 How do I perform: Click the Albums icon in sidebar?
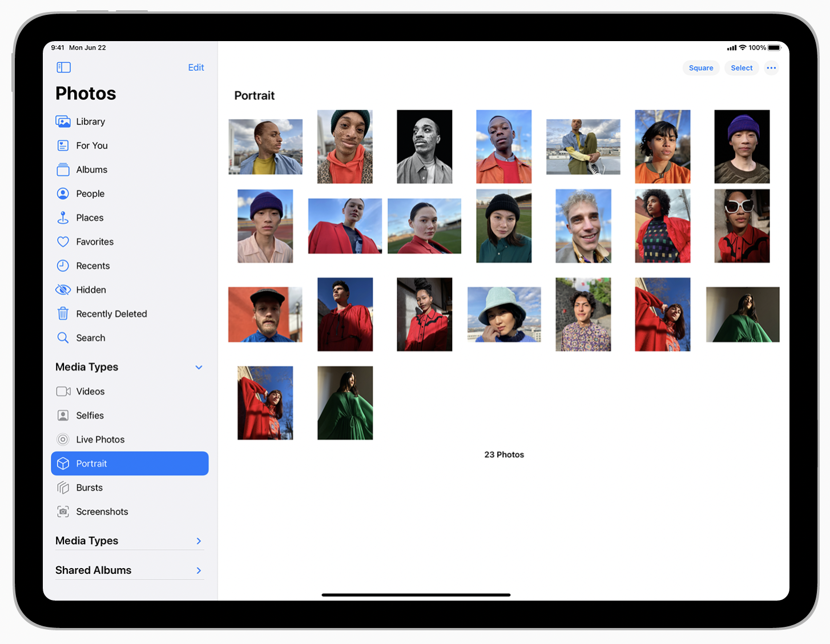[63, 170]
